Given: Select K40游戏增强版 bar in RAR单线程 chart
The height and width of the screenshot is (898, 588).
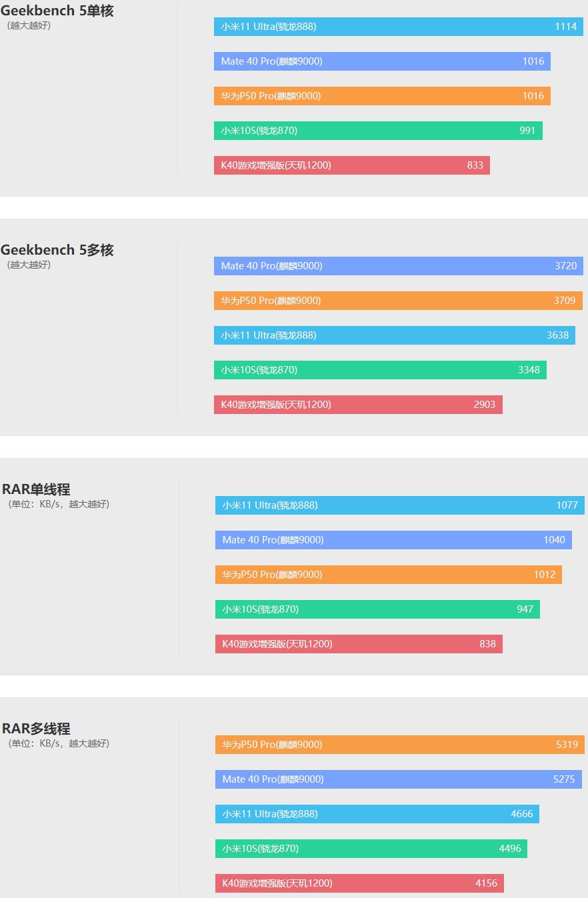Looking at the screenshot, I should pyautogui.click(x=359, y=644).
